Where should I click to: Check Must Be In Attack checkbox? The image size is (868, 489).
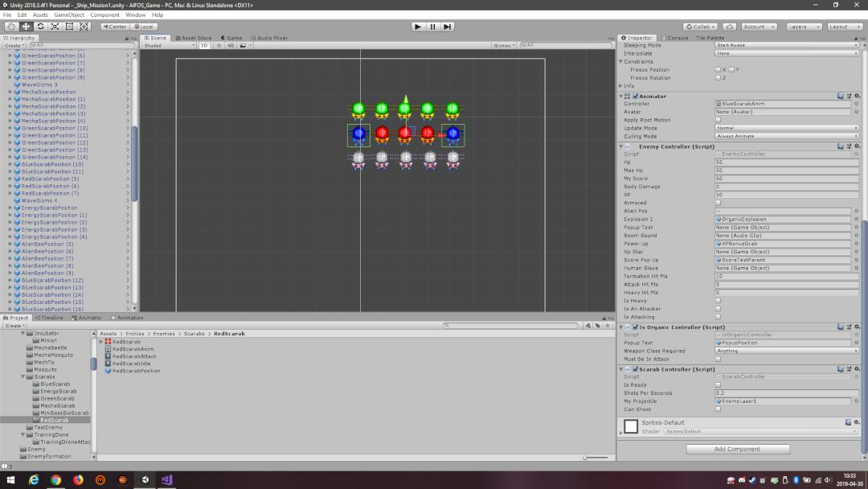coord(718,359)
